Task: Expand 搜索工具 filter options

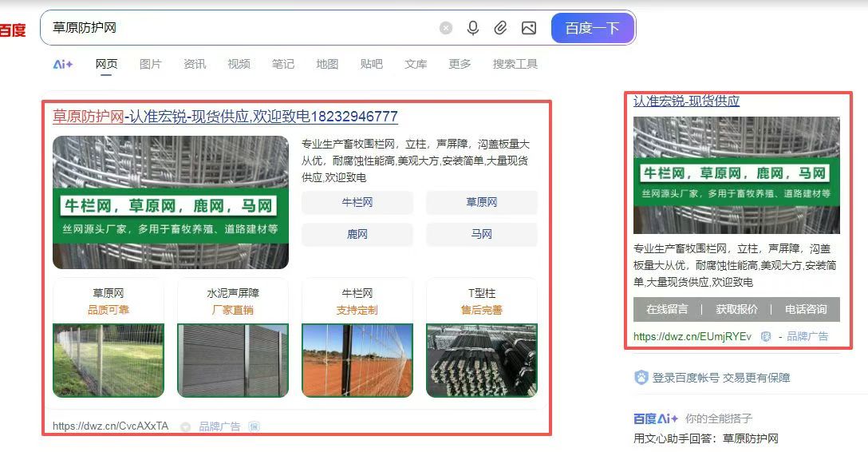Action: tap(515, 64)
